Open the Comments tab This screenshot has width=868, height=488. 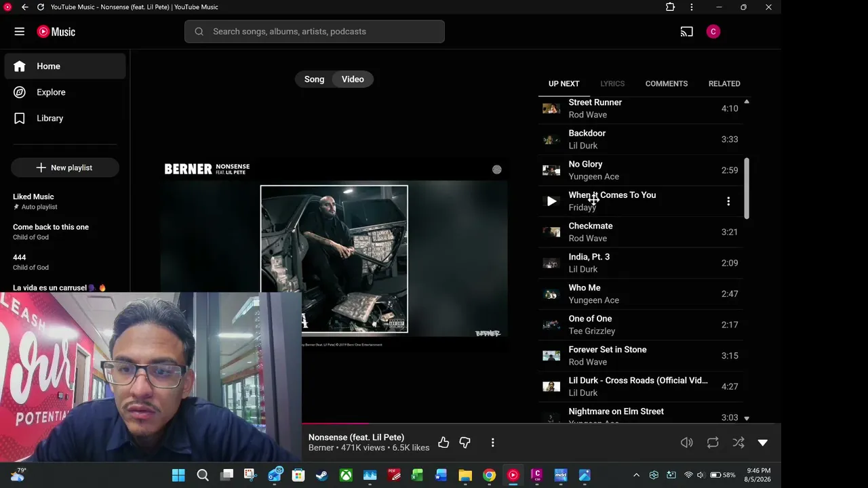pyautogui.click(x=667, y=83)
